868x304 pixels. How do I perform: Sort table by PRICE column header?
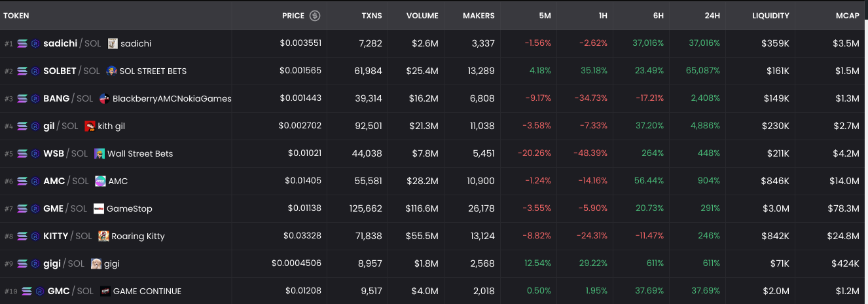point(293,16)
